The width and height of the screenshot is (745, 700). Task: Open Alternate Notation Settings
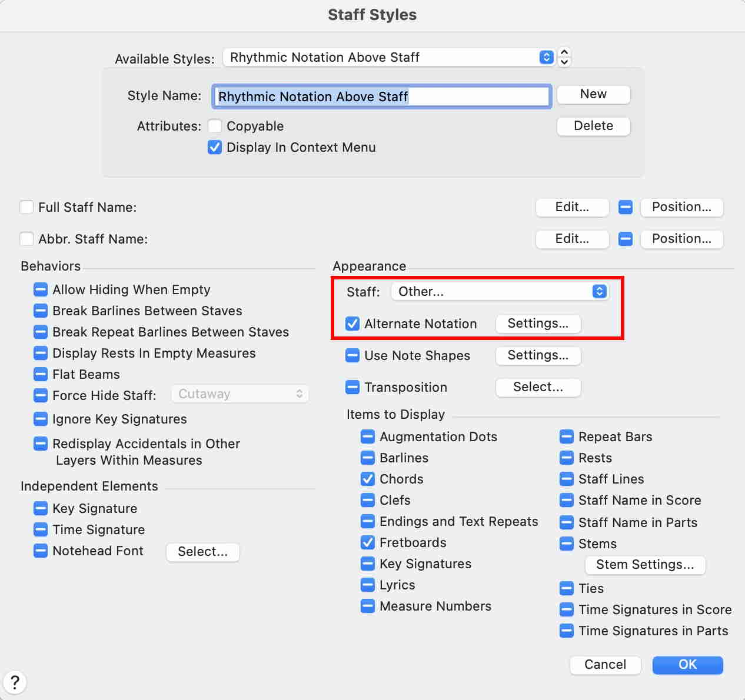(538, 324)
